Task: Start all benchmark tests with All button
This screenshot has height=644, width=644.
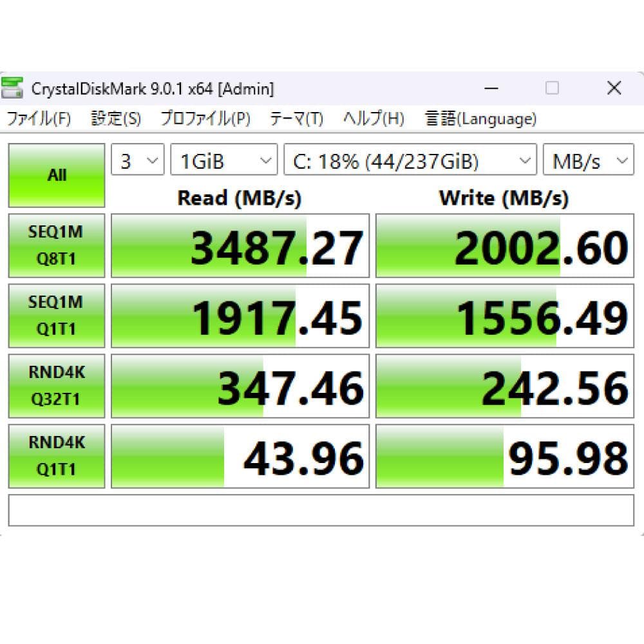Action: (x=56, y=175)
